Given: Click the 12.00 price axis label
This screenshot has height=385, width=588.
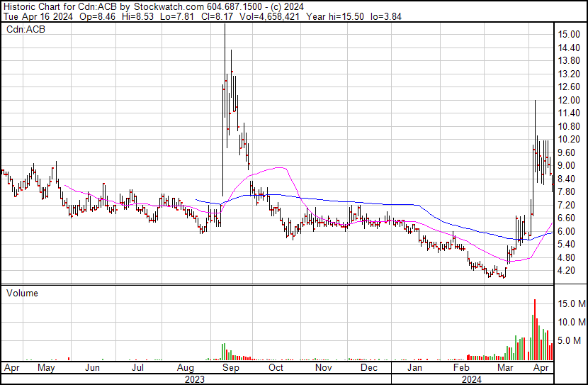Looking at the screenshot, I should [x=569, y=100].
